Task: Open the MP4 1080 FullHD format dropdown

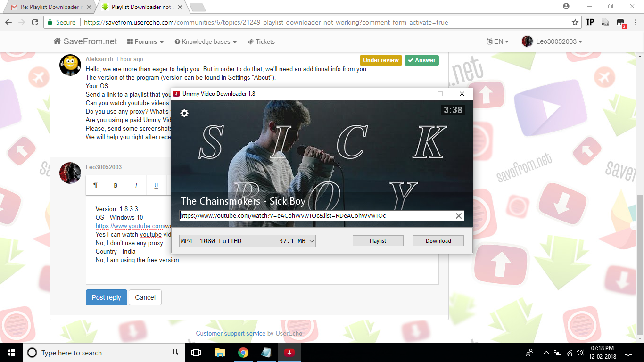Action: point(248,241)
